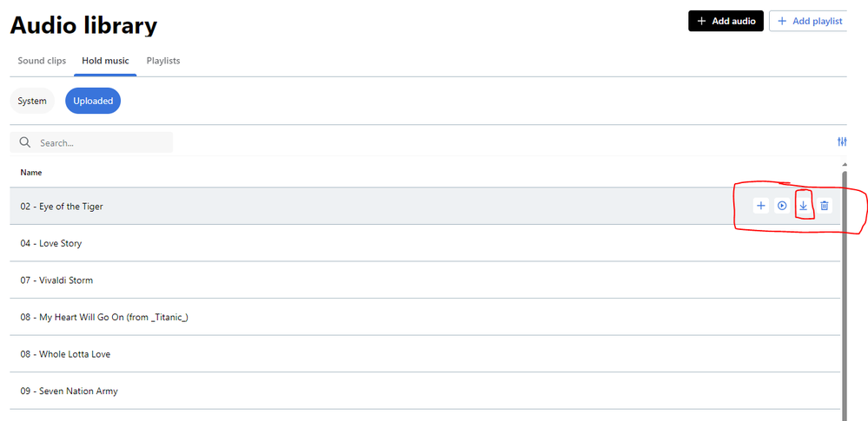Image resolution: width=868 pixels, height=421 pixels.
Task: Open the Sound clips tab
Action: [x=42, y=61]
